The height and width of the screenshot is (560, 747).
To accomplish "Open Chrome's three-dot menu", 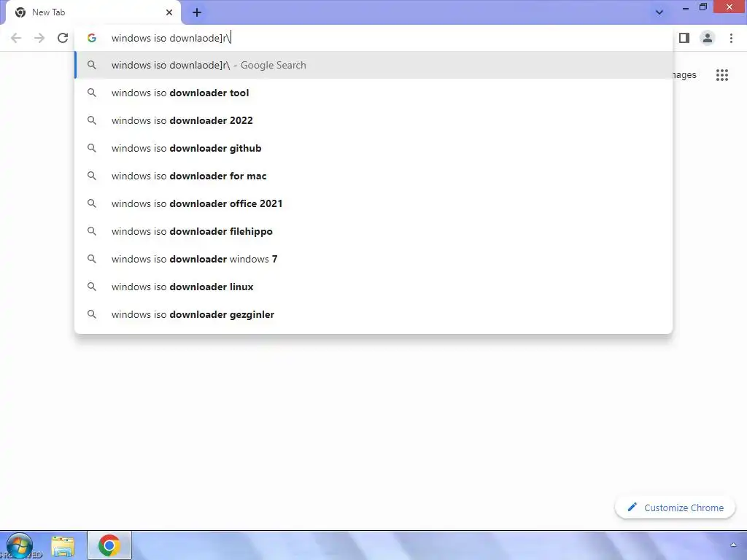I will [731, 38].
